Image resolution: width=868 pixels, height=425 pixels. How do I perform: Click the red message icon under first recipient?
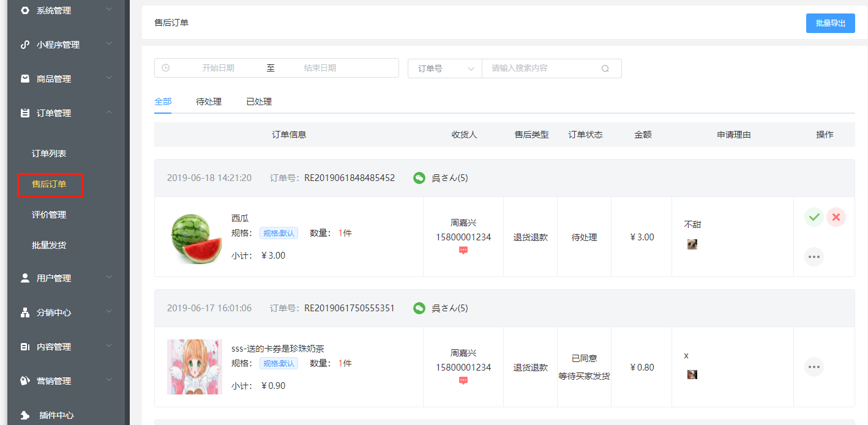(x=463, y=251)
